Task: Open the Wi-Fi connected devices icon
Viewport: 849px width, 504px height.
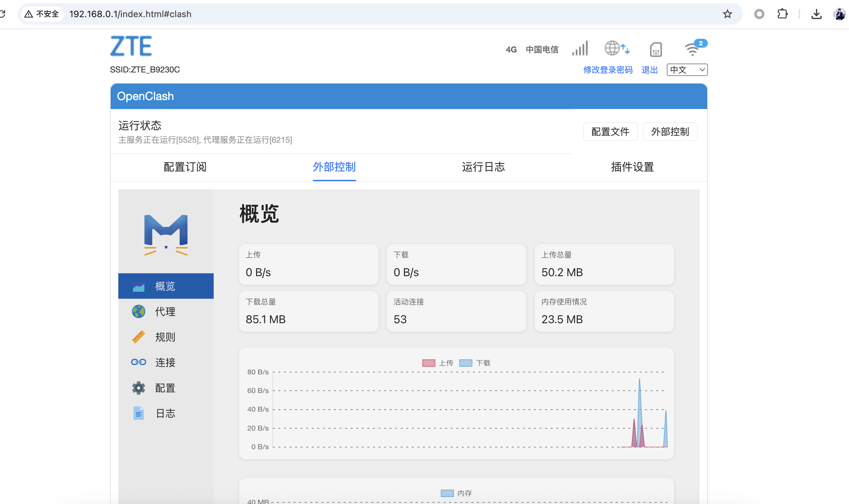Action: click(x=695, y=48)
